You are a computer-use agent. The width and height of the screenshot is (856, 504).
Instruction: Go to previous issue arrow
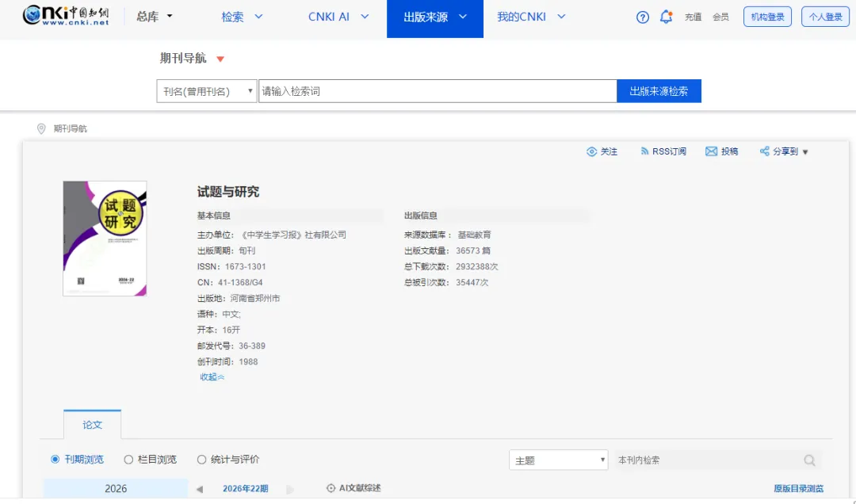(199, 489)
